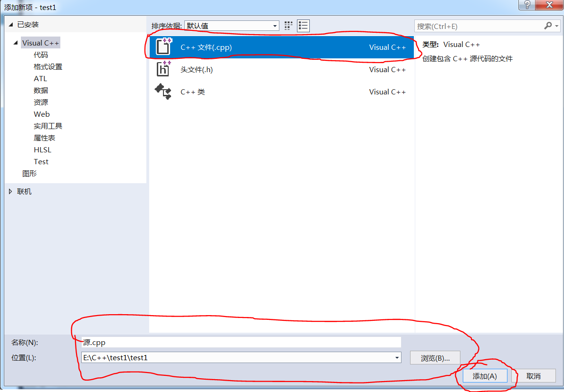Viewport: 564px width, 392px height.
Task: Click the help question mark button
Action: coord(527,5)
